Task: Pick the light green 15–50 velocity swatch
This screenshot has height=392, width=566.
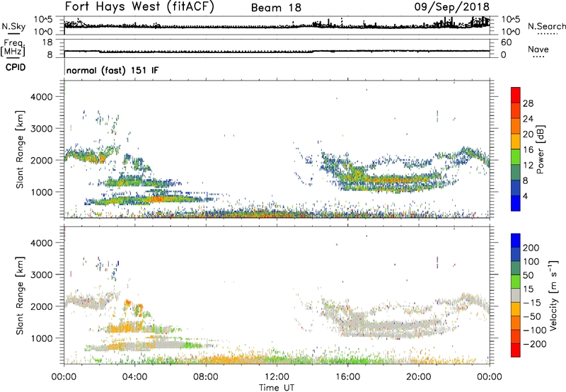Action: pyautogui.click(x=516, y=282)
